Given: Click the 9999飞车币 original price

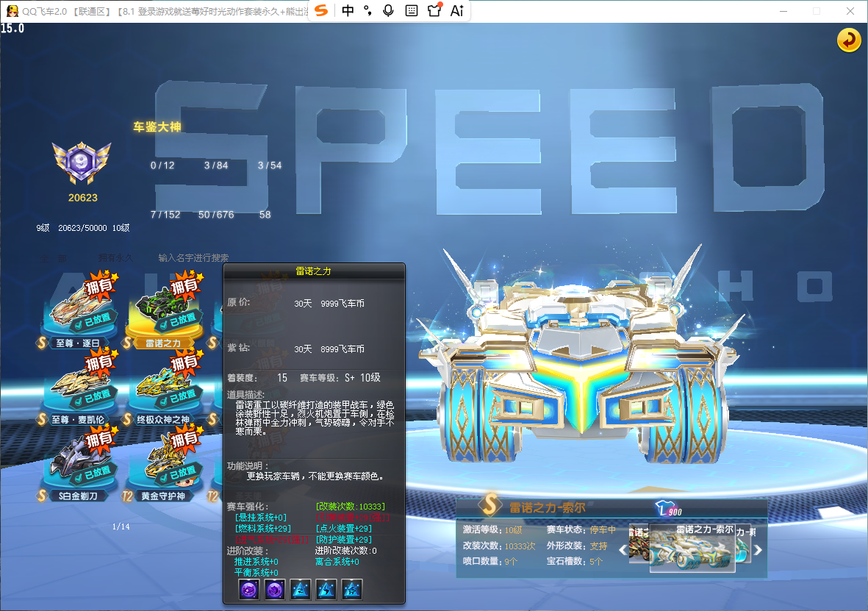Looking at the screenshot, I should (342, 304).
